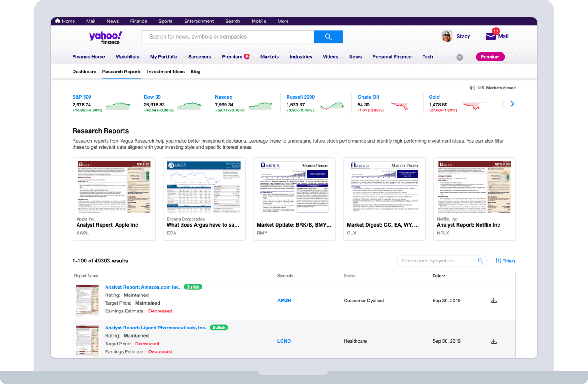This screenshot has width=588, height=384.
Task: Click the Home icon in top bar
Action: pyautogui.click(x=57, y=21)
